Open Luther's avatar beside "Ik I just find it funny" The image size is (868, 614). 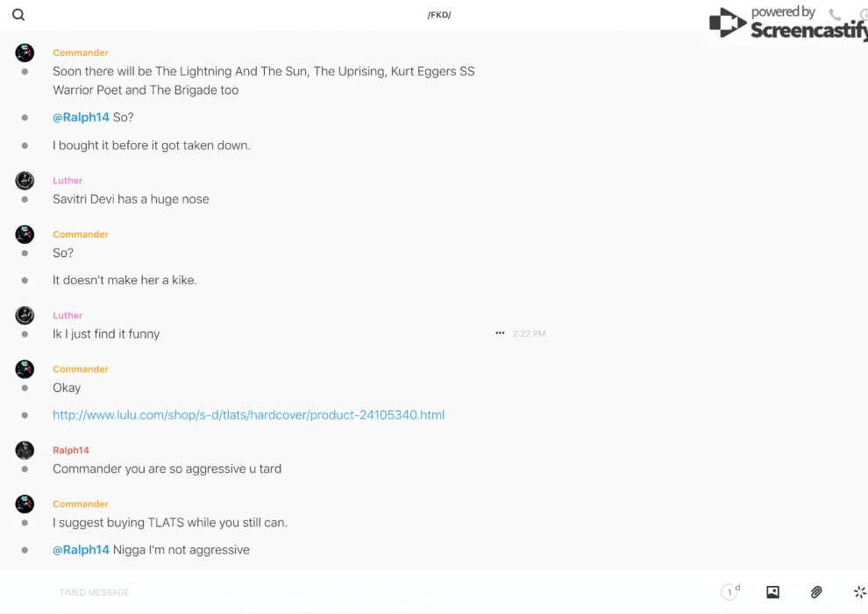click(25, 315)
